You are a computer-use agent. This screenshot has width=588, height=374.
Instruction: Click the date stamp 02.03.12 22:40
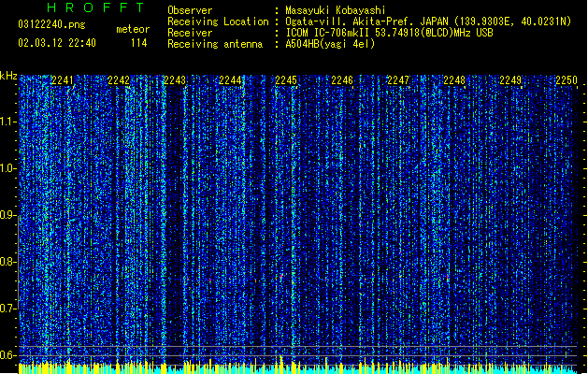57,43
